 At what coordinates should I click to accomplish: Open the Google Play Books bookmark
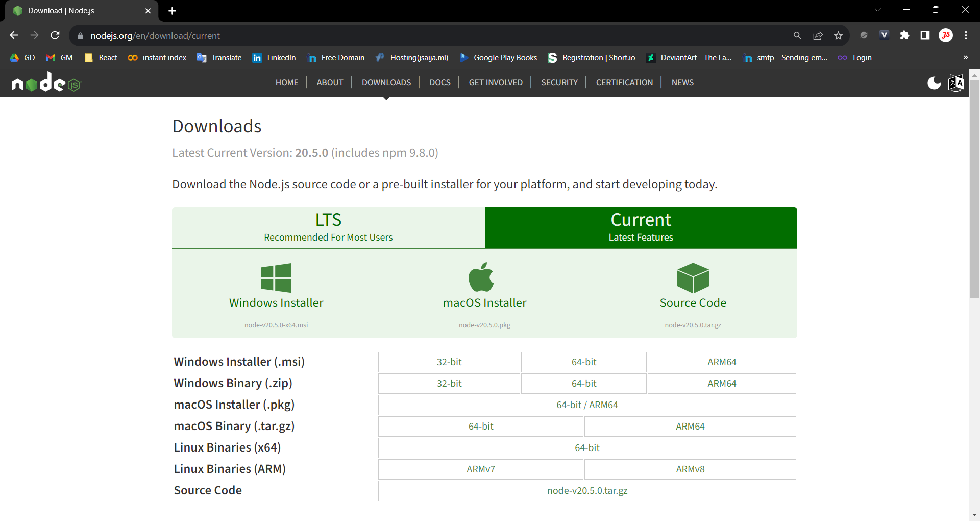coord(498,58)
